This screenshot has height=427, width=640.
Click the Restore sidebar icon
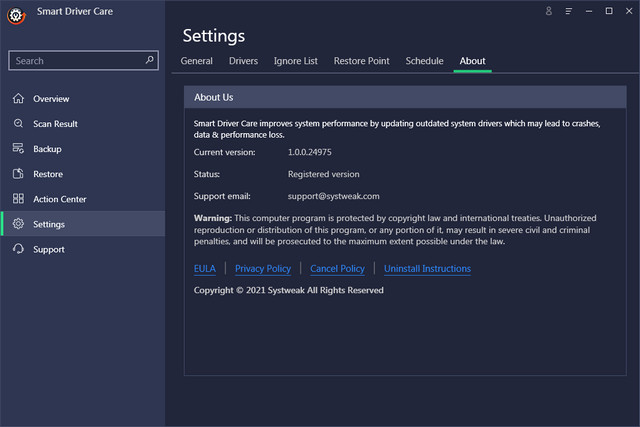pos(18,174)
